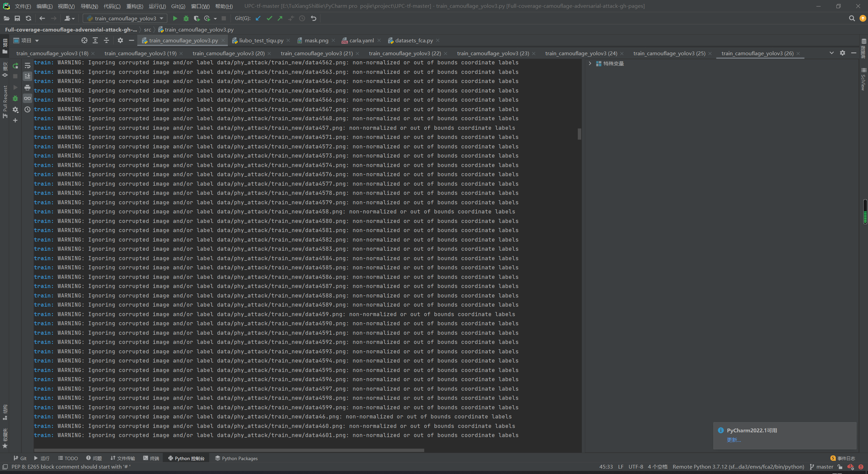
Task: Toggle show variables glasses icon
Action: pyautogui.click(x=27, y=99)
